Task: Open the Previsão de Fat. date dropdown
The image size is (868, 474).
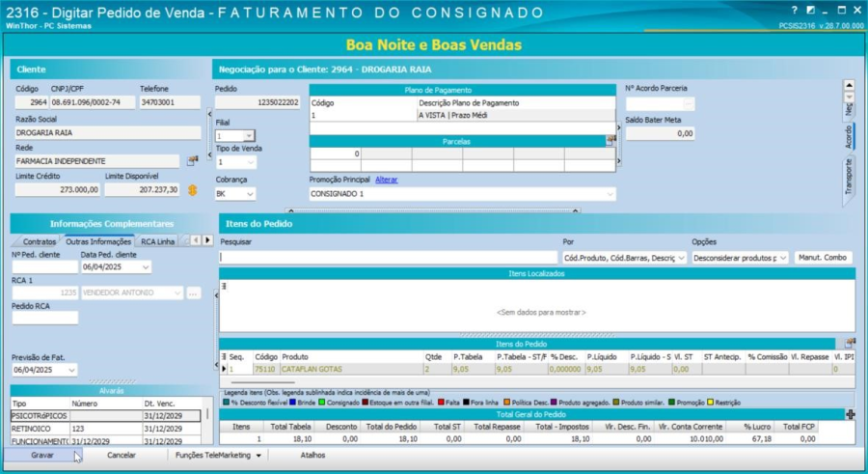Action: (71, 370)
